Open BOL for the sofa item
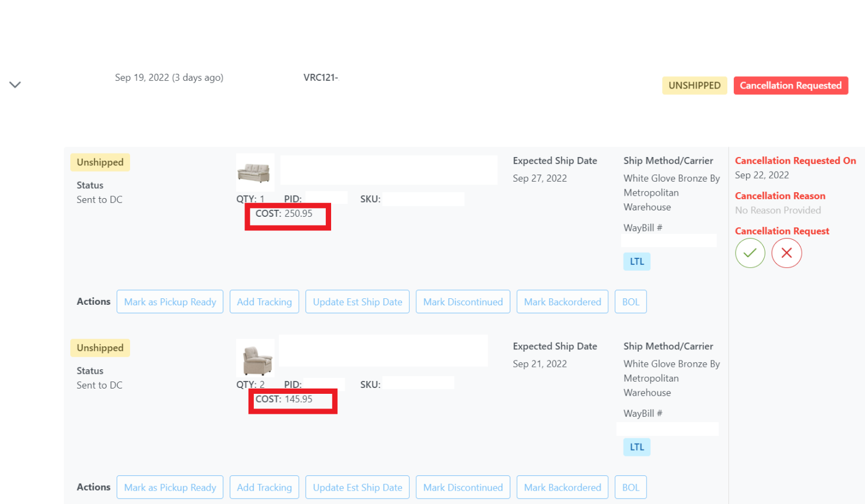This screenshot has height=504, width=865. [631, 302]
